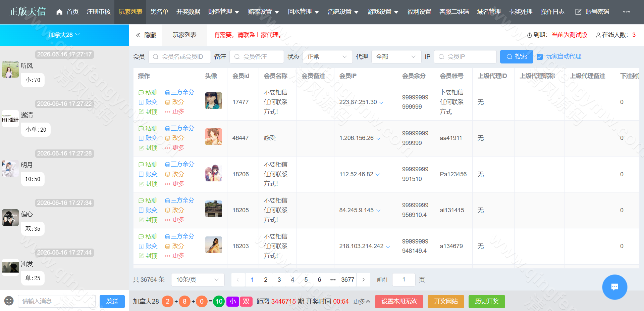
Task: Expand the 加拿大28 game selector
Action: pyautogui.click(x=64, y=35)
